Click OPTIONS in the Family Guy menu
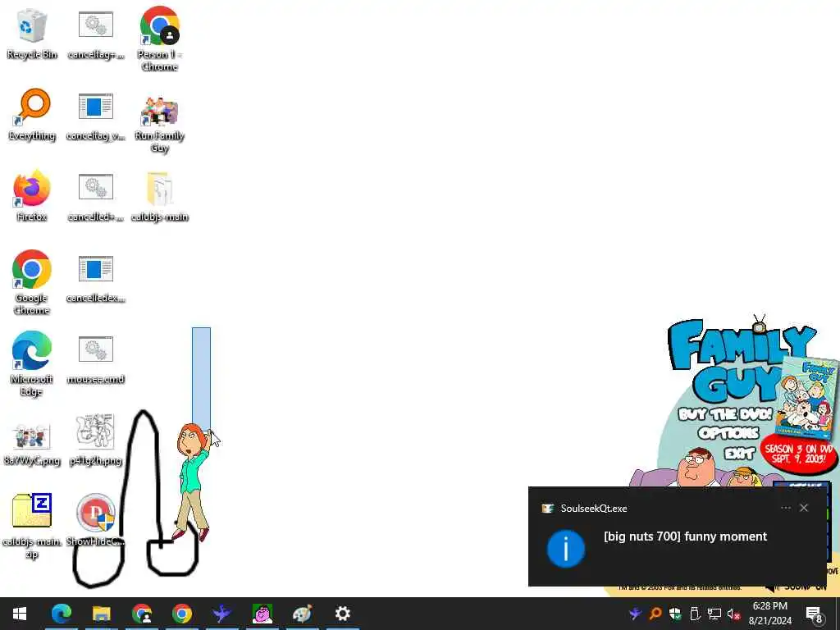 (728, 433)
